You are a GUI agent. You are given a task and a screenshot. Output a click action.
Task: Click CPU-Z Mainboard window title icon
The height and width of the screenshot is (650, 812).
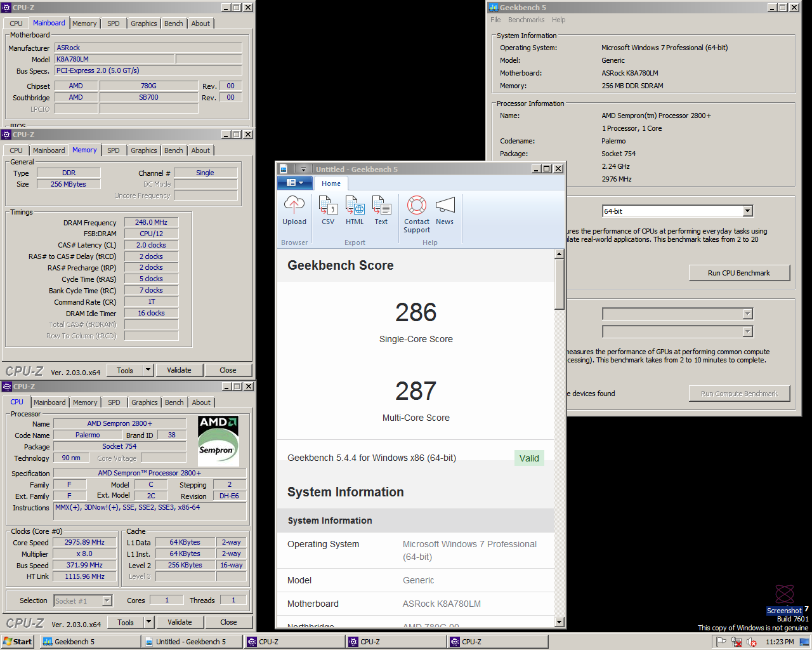click(6, 8)
